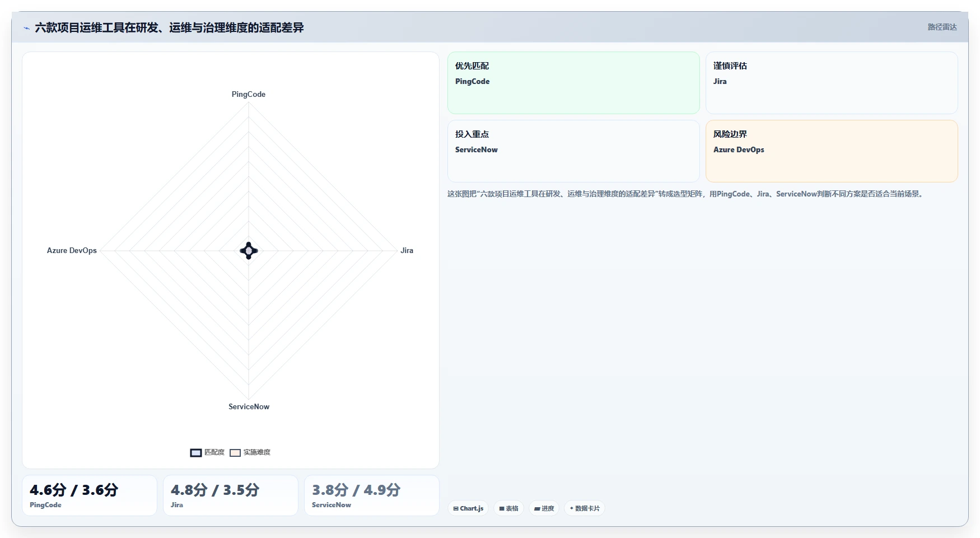Click the 数据卡片 tag chip
Screen dimensions: 980x538
pyautogui.click(x=585, y=508)
